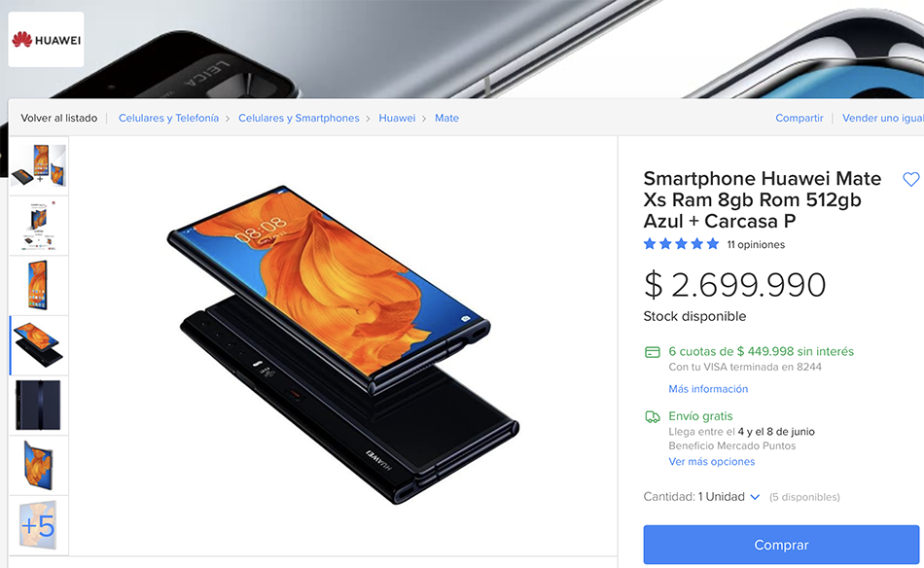Screen dimensions: 924x568
Task: Click Vender uno igual link
Action: click(x=883, y=118)
